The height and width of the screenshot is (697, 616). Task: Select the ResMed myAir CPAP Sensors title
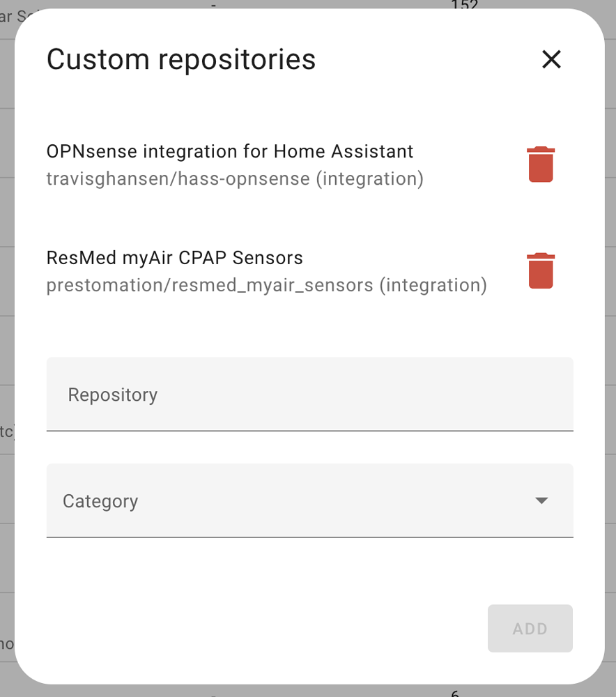point(174,258)
